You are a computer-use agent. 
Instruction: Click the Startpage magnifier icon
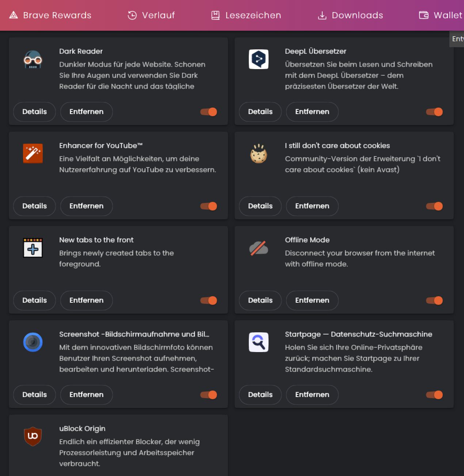[259, 342]
